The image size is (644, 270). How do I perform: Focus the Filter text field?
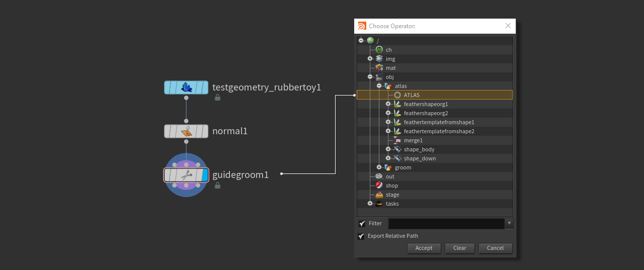coord(447,224)
